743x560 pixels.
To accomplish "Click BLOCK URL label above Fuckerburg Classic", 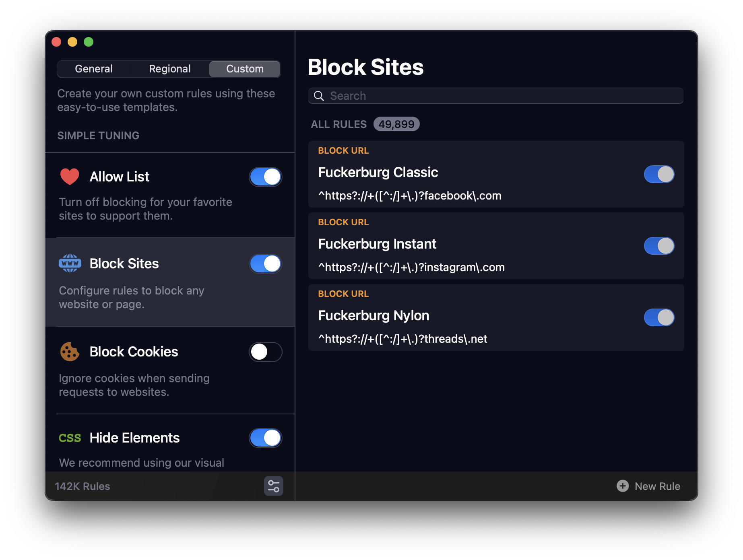I will (343, 150).
